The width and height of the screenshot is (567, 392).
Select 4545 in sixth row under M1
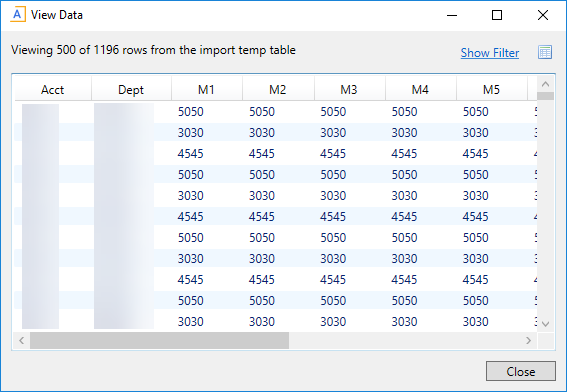(191, 217)
